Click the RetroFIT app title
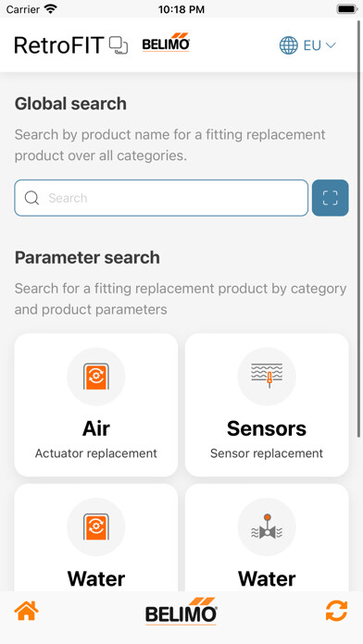The height and width of the screenshot is (644, 363). pos(59,45)
